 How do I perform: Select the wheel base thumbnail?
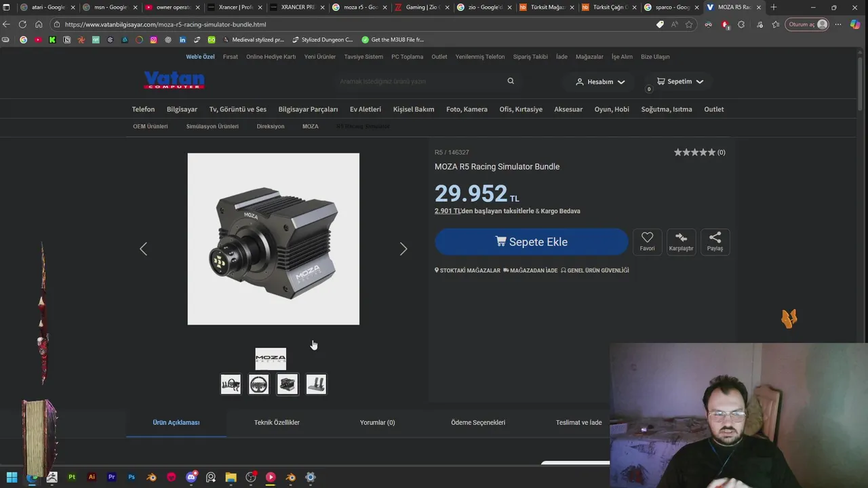288,384
